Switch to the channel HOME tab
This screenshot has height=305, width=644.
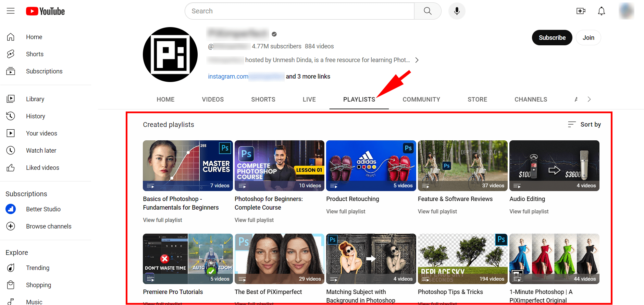165,99
